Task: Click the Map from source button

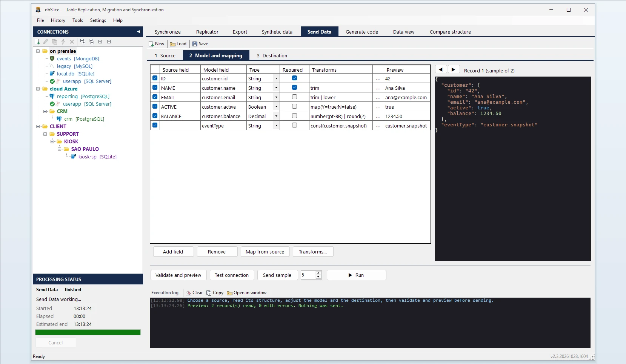Action: 265,252
